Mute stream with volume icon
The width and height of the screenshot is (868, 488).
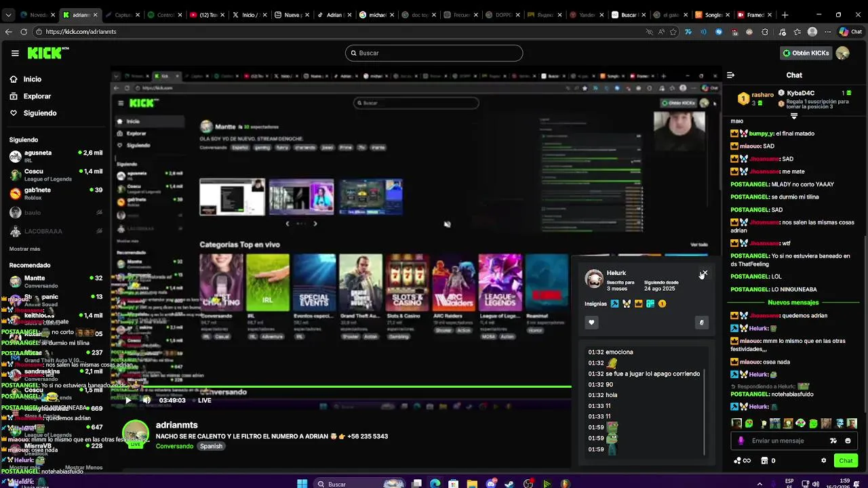point(146,400)
